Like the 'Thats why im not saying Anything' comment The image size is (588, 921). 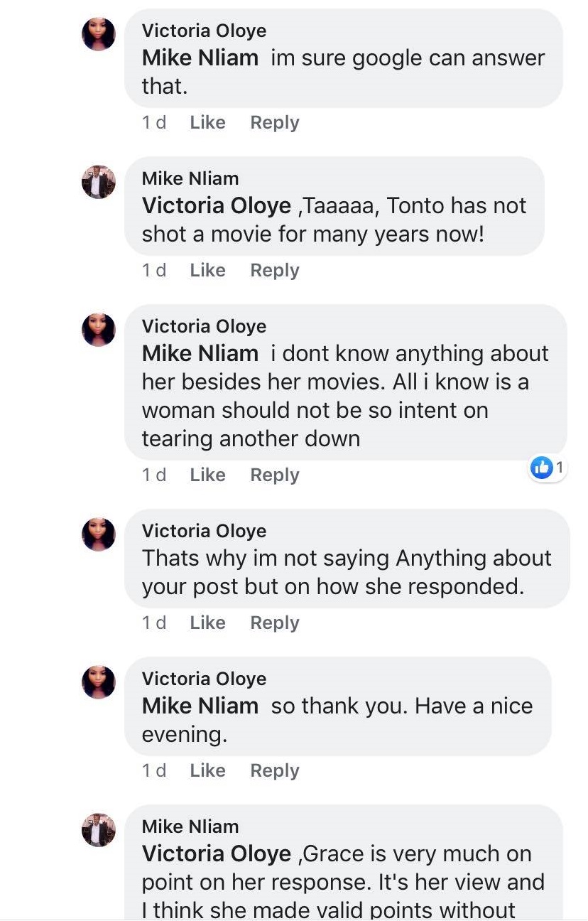pos(207,623)
